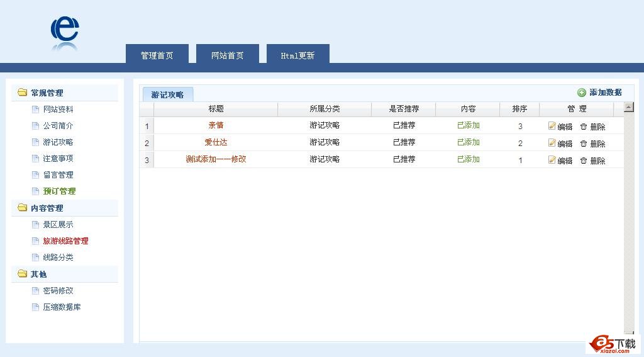This screenshot has width=644, height=357.
Task: Open 网站资料 in sidebar
Action: (x=58, y=110)
